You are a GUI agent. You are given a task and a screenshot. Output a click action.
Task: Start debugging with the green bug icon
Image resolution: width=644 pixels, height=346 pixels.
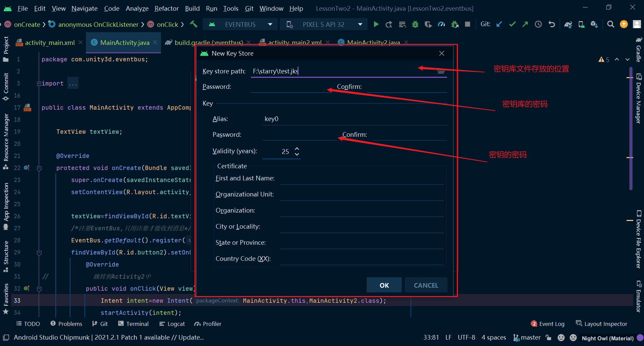click(x=415, y=24)
